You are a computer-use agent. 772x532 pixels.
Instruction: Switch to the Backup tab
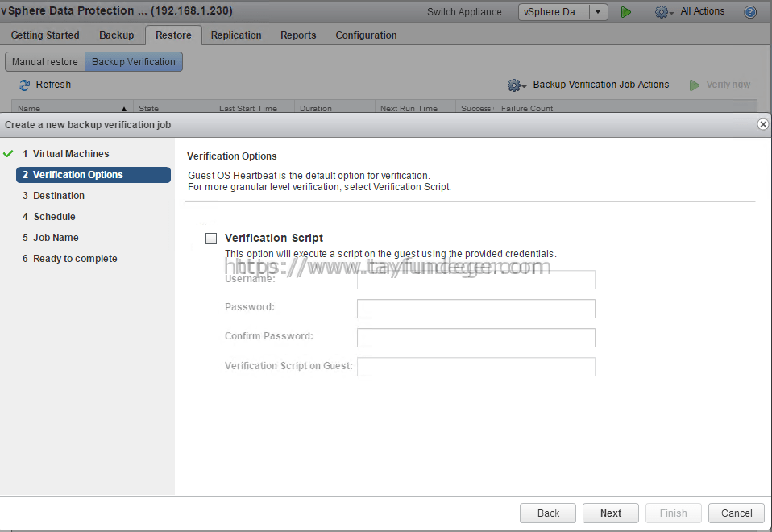tap(116, 35)
